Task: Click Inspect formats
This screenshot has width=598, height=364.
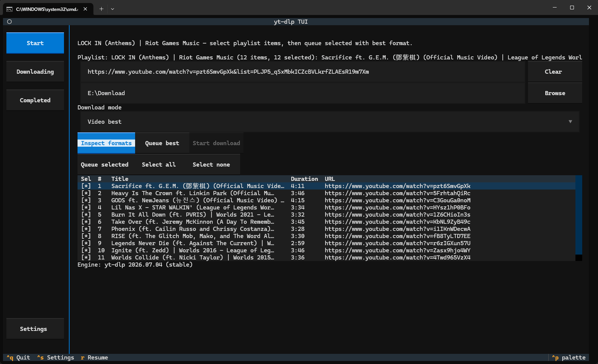Action: pos(106,143)
